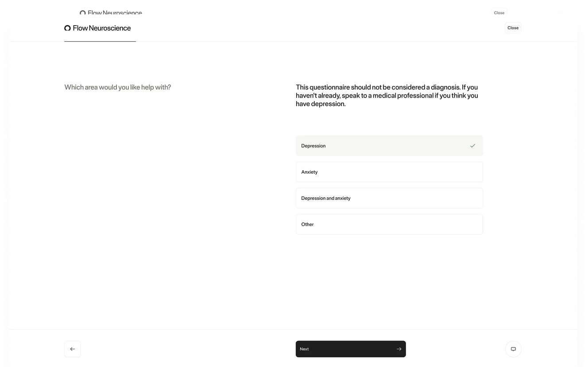Click the diagnosis disclaimer paragraph
Image resolution: width=588 pixels, height=367 pixels.
(x=387, y=95)
